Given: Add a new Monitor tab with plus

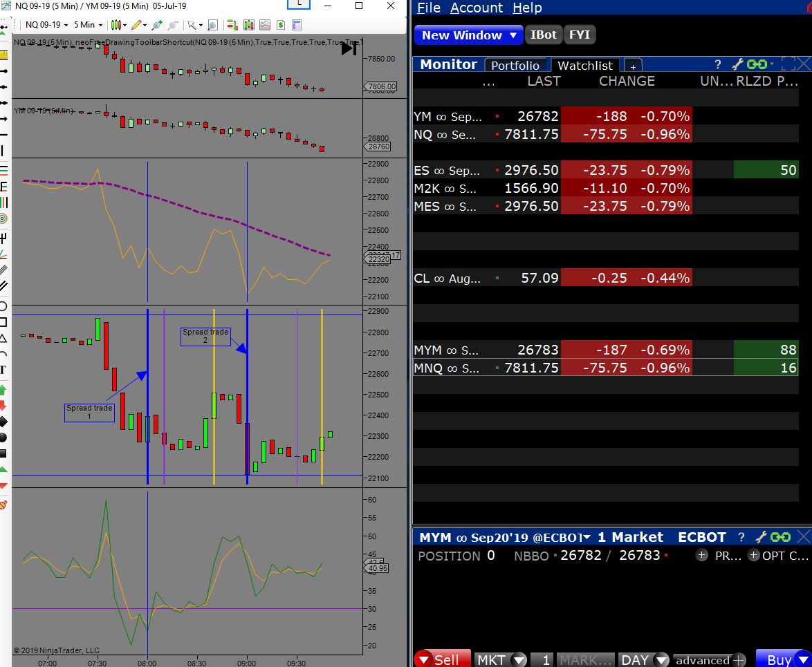Looking at the screenshot, I should (x=633, y=66).
